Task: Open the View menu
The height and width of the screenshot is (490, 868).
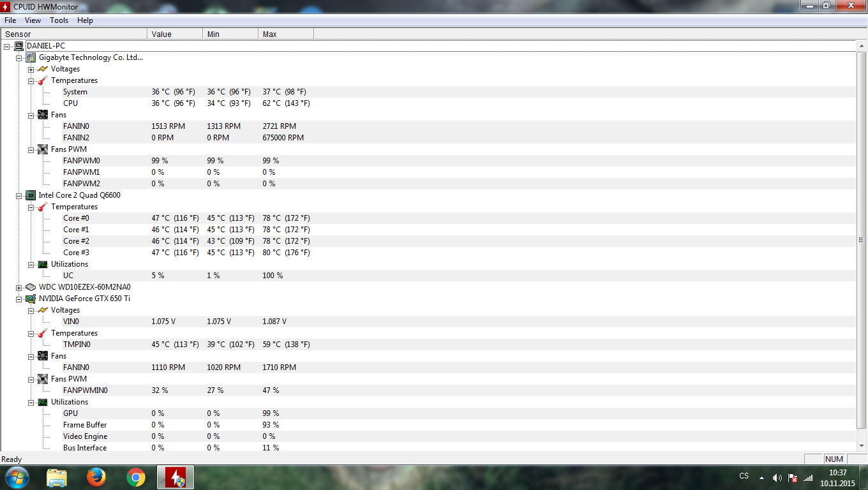Action: tap(33, 20)
